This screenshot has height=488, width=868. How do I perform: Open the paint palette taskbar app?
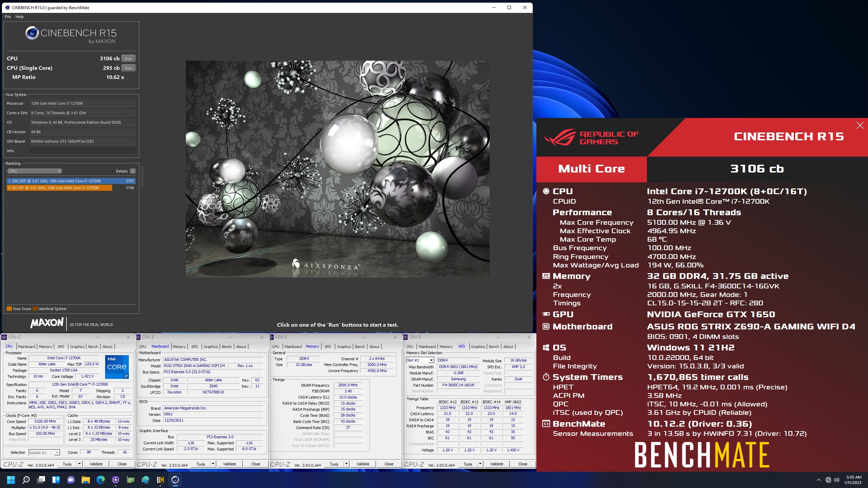tap(145, 480)
